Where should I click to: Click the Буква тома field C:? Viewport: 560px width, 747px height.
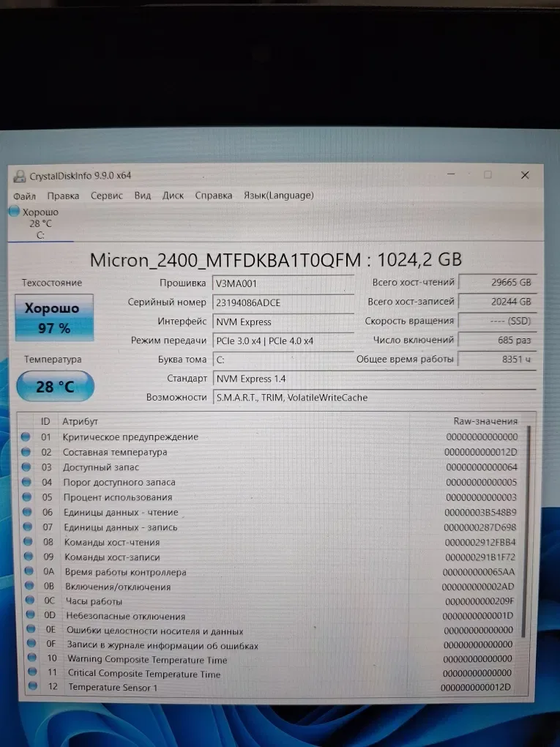(x=283, y=360)
